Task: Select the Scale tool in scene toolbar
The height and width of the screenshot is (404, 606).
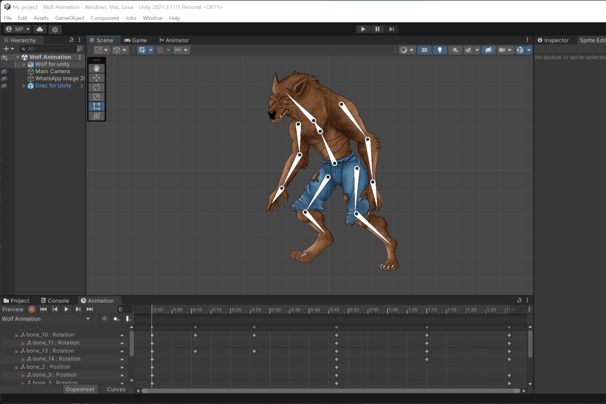Action: [x=97, y=97]
